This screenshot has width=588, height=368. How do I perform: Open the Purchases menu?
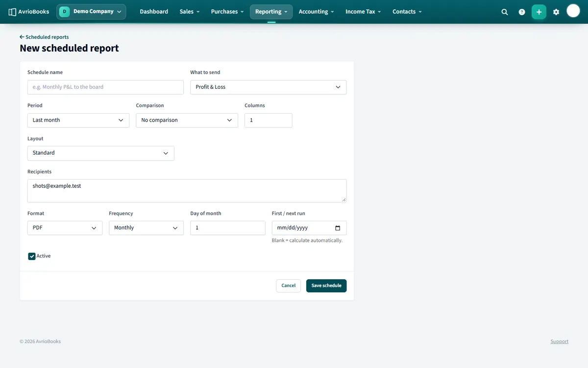227,12
